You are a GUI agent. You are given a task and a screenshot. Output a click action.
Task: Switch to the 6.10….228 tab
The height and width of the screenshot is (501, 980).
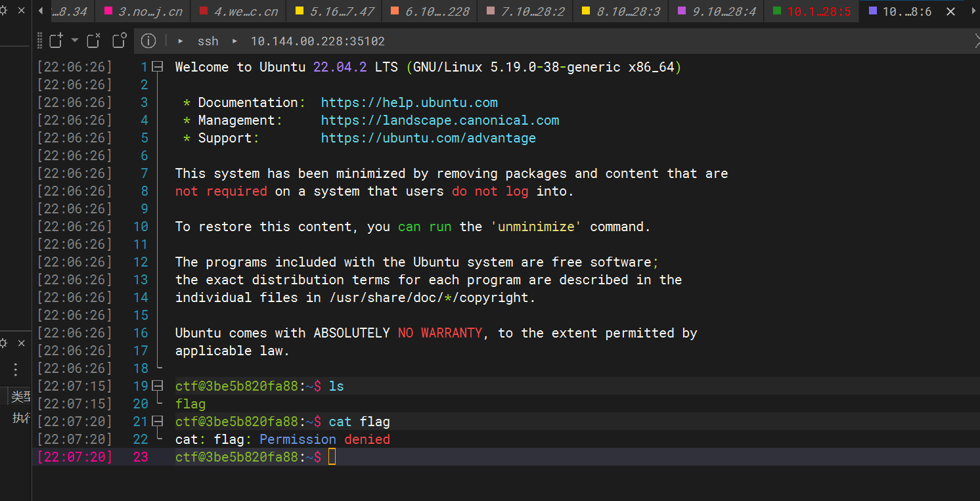click(x=430, y=11)
